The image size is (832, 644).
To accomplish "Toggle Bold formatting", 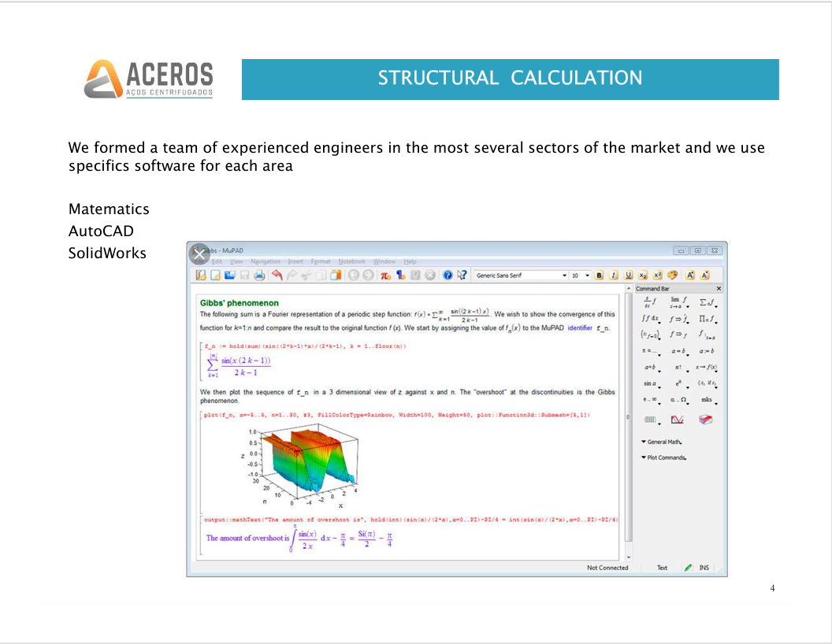I will click(599, 275).
